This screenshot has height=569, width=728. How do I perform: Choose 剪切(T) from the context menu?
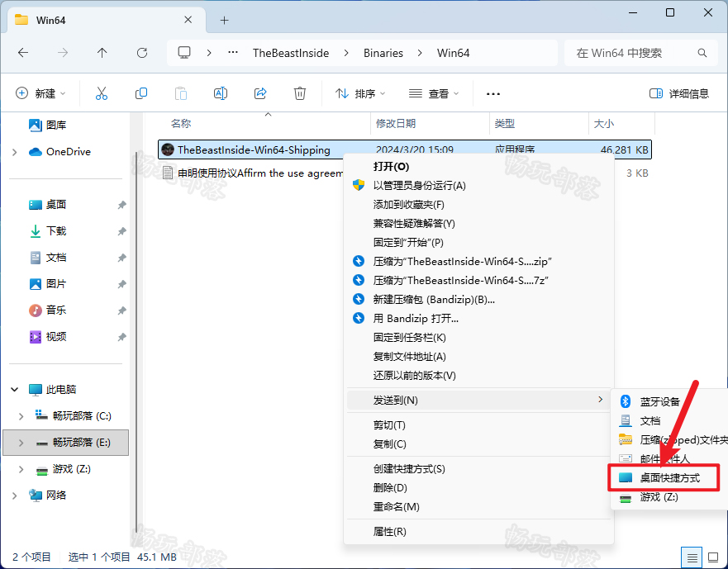point(478,425)
